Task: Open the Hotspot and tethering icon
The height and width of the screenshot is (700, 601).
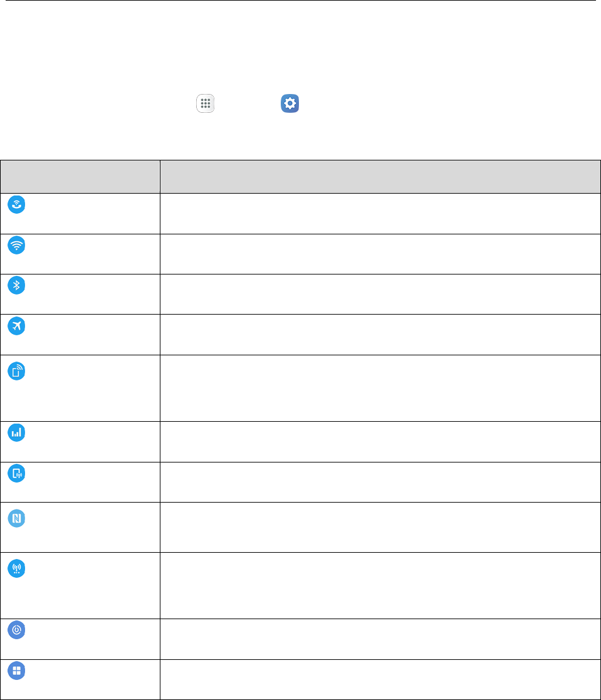Action: 17,371
